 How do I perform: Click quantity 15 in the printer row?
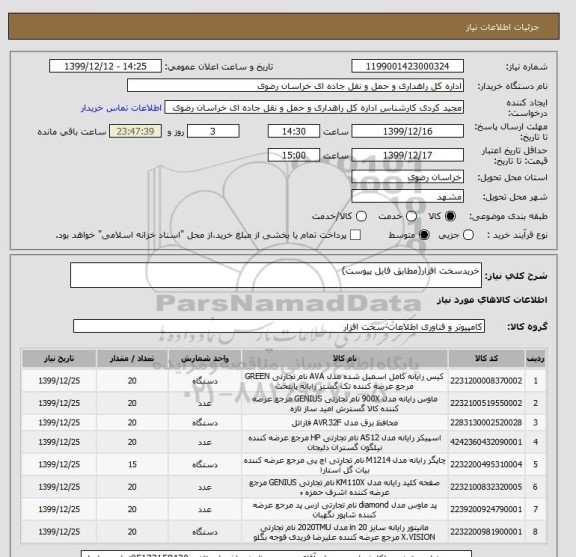(x=132, y=465)
